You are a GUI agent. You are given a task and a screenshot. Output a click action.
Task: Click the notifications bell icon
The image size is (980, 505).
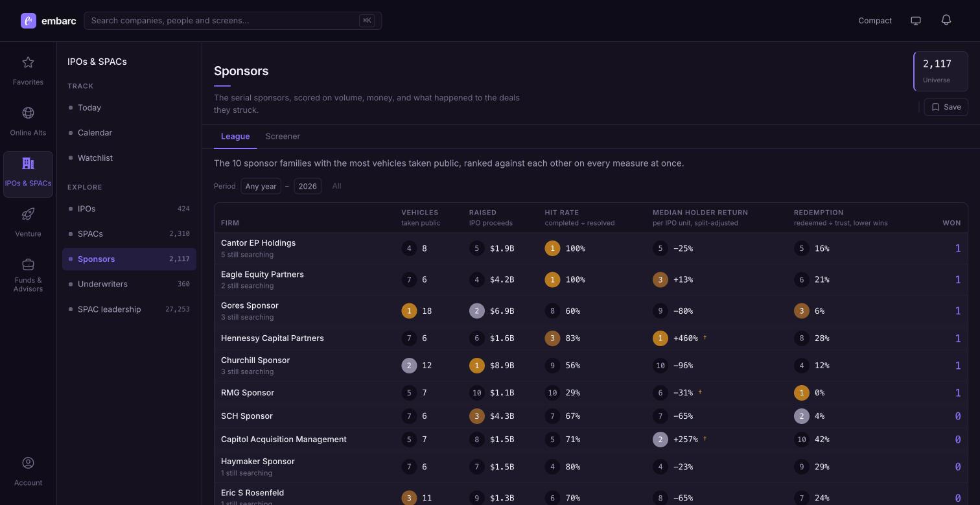946,20
